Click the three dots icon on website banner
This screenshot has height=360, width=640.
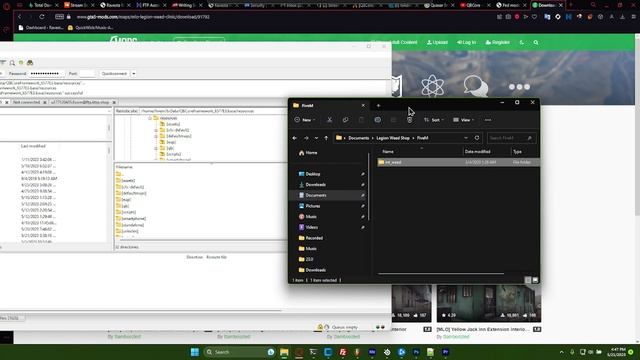point(519,87)
